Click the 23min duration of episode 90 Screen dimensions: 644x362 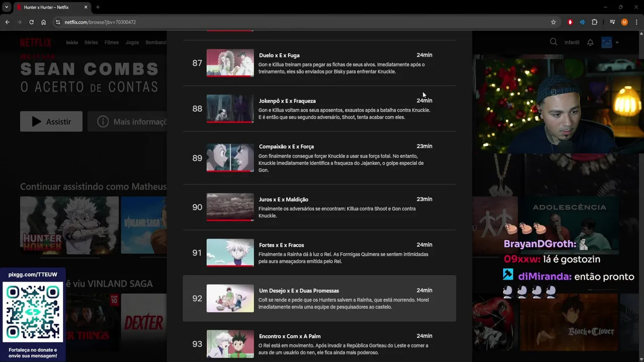(x=424, y=199)
